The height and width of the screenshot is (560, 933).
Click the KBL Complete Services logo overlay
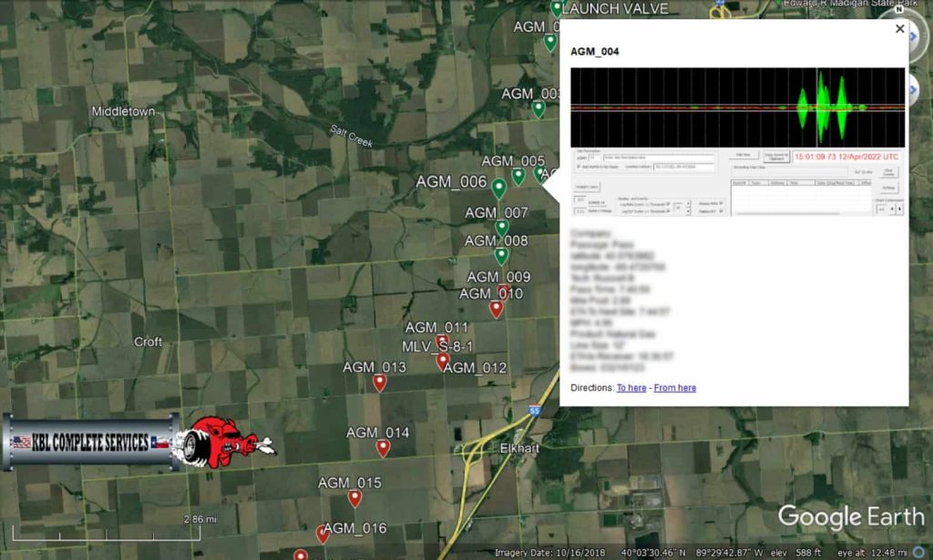[x=139, y=443]
